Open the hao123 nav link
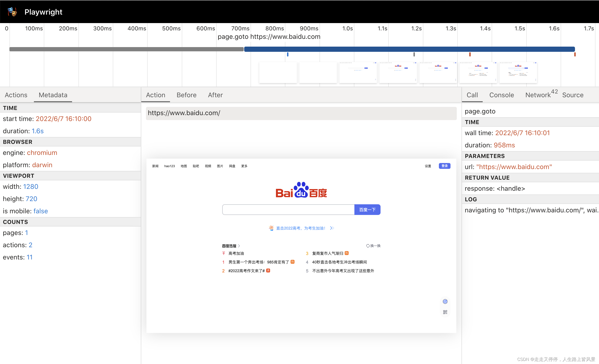Viewport: 599px width, 364px height. click(170, 166)
